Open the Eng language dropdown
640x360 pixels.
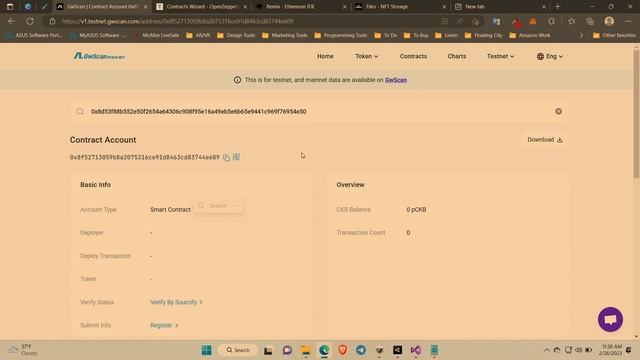click(x=550, y=56)
